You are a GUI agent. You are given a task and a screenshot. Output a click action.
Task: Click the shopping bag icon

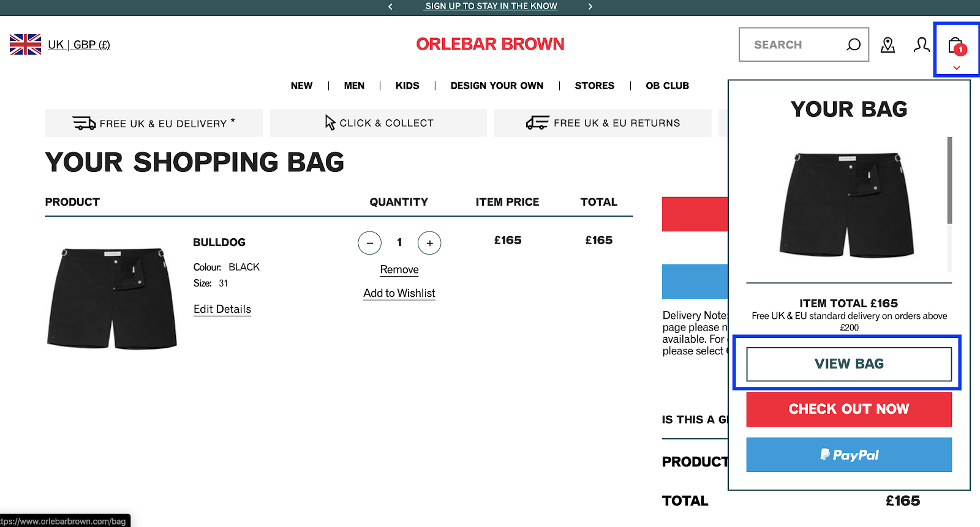[x=956, y=46]
